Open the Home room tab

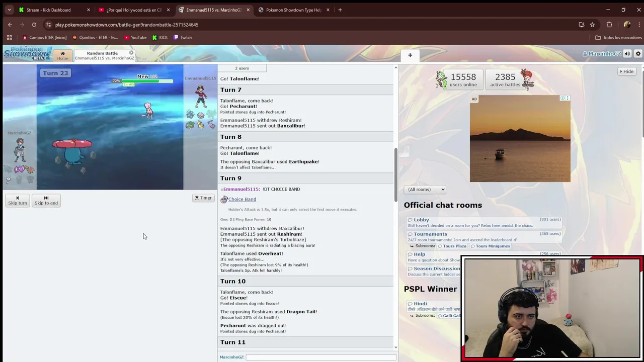point(62,55)
